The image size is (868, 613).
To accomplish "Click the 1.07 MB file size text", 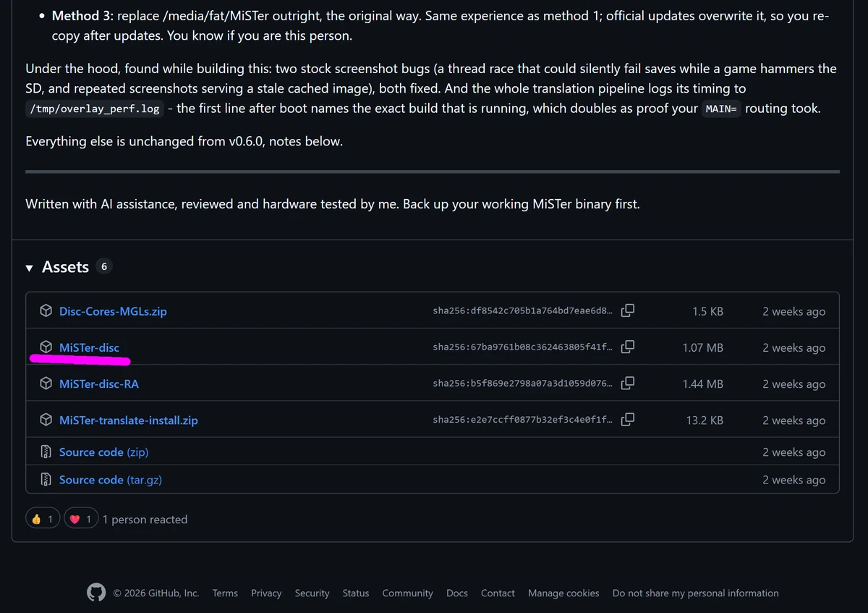I will coord(703,347).
